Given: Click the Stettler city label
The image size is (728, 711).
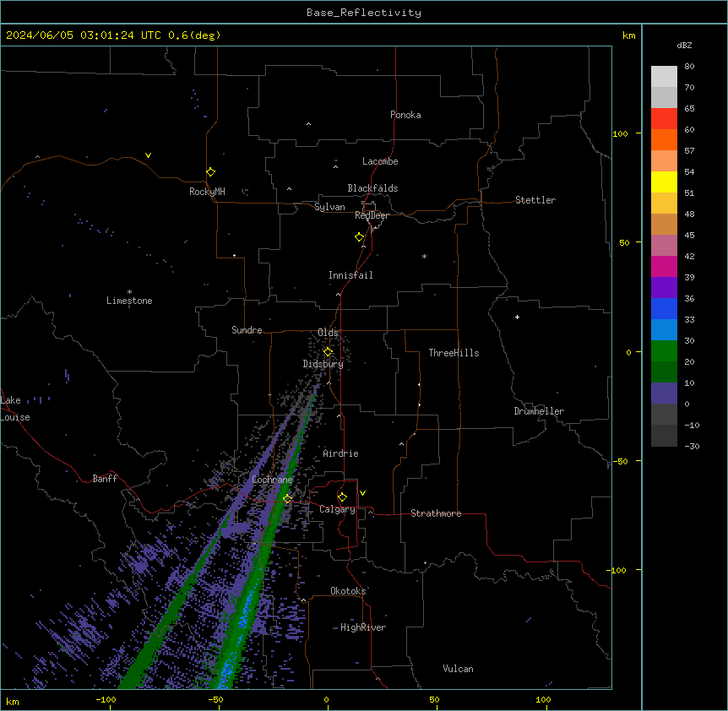Looking at the screenshot, I should pyautogui.click(x=535, y=200).
